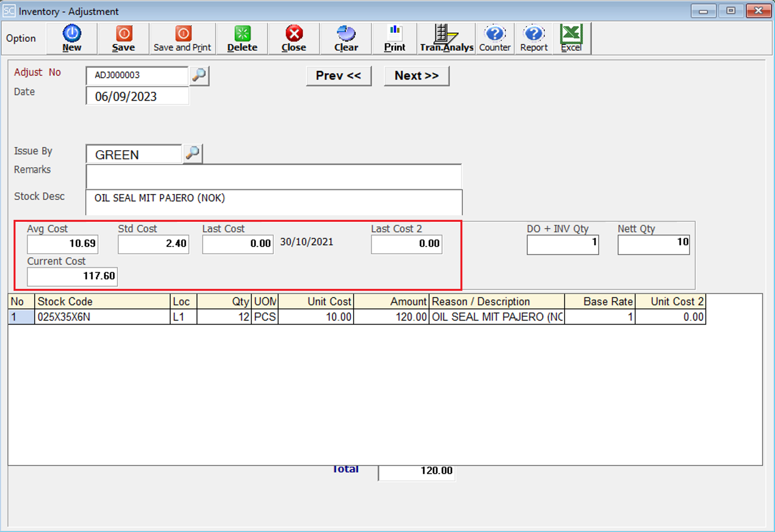Click the Stock Desc field
Viewport: 775px width, 532px height.
coord(274,202)
